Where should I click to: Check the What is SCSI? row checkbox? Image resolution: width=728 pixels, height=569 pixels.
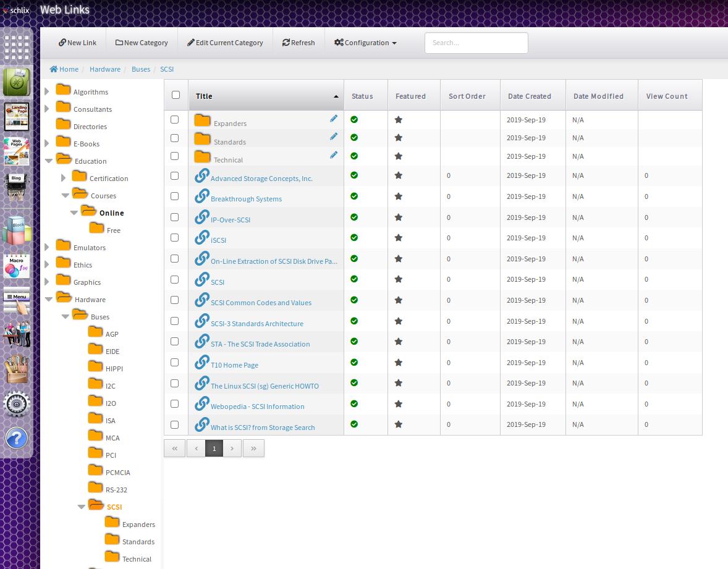(x=174, y=424)
